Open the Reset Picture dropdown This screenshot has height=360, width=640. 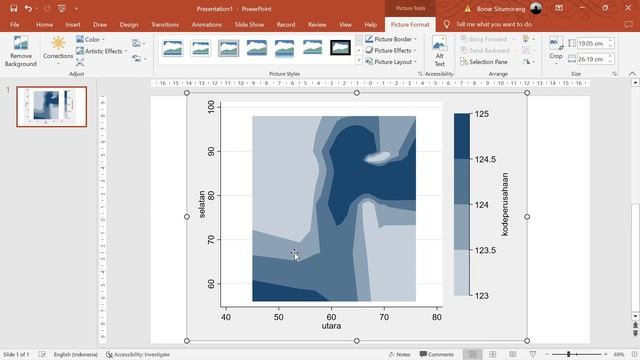(x=139, y=59)
